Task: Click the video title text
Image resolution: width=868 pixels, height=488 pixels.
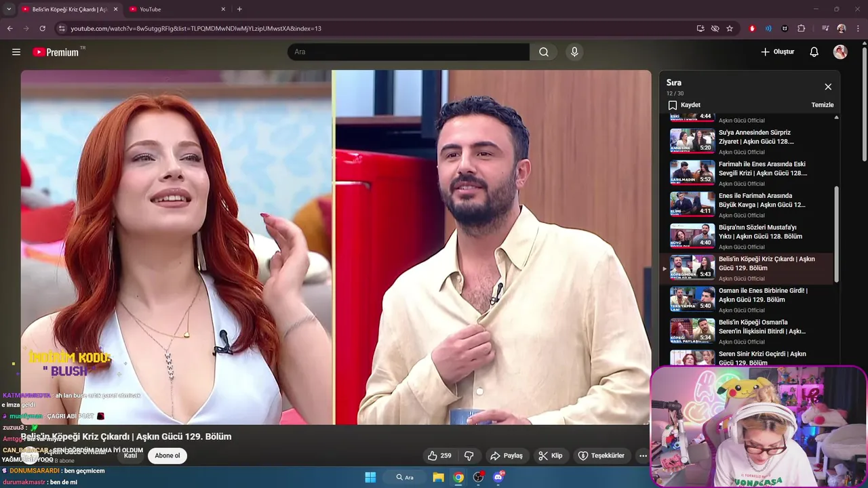Action: click(126, 436)
